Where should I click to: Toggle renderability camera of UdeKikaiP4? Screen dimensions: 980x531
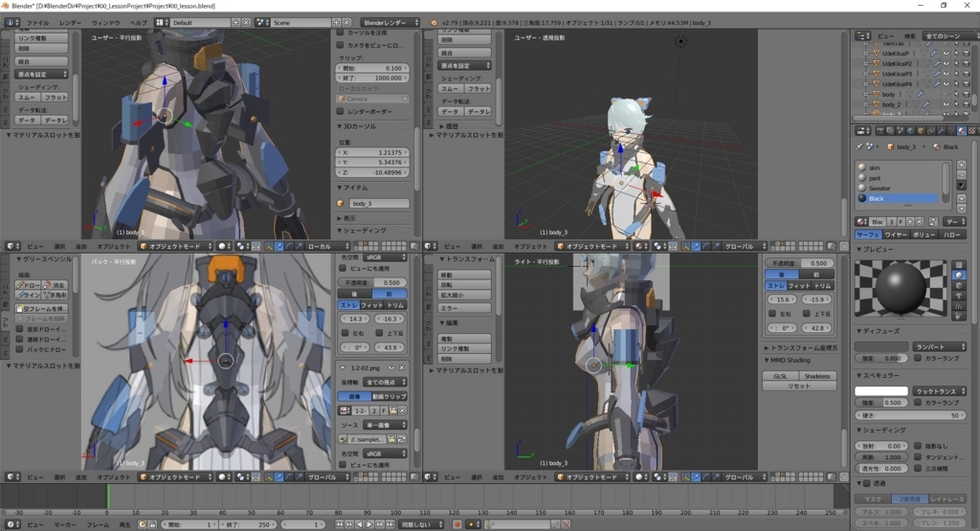click(x=967, y=83)
